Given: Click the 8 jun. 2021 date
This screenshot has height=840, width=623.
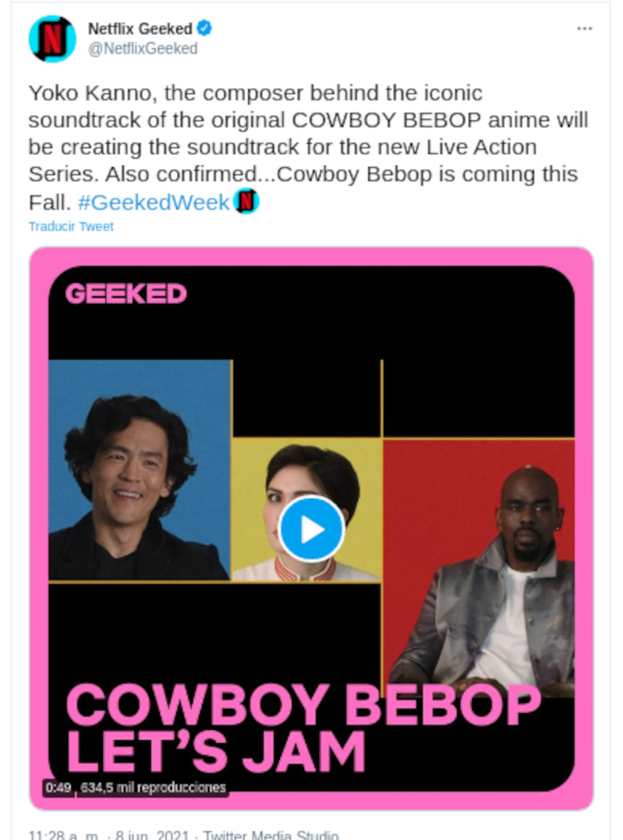Looking at the screenshot, I should (152, 834).
